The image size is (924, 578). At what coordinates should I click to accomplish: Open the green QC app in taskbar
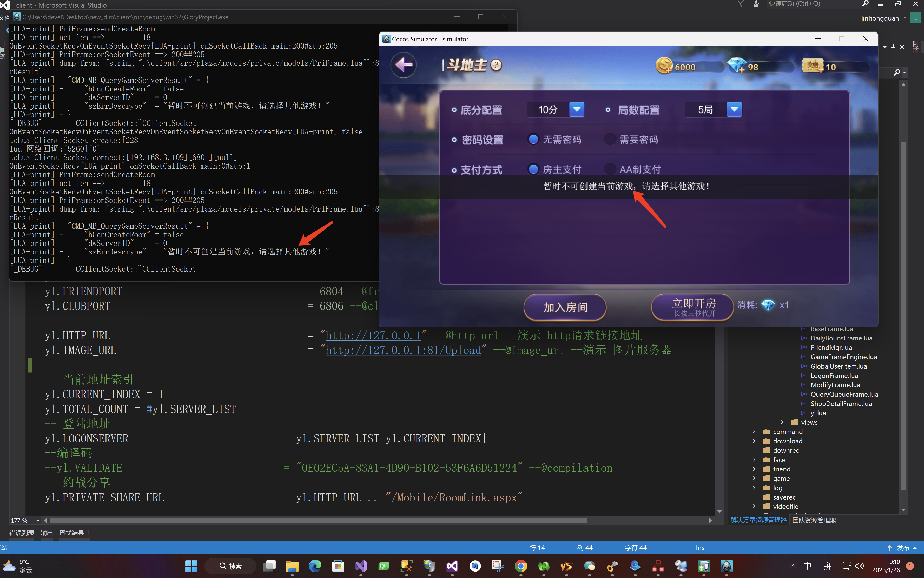[384, 566]
